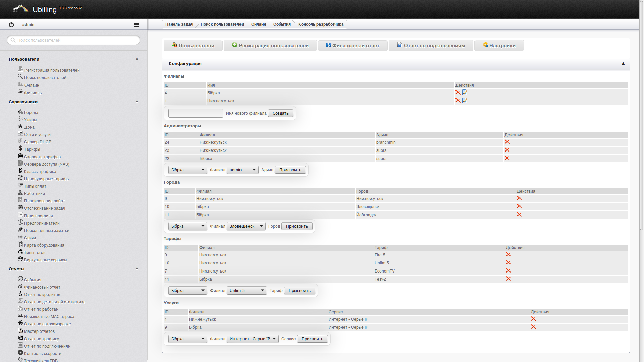The width and height of the screenshot is (644, 362).
Task: Collapse the Справочники sidebar group
Action: click(x=137, y=101)
